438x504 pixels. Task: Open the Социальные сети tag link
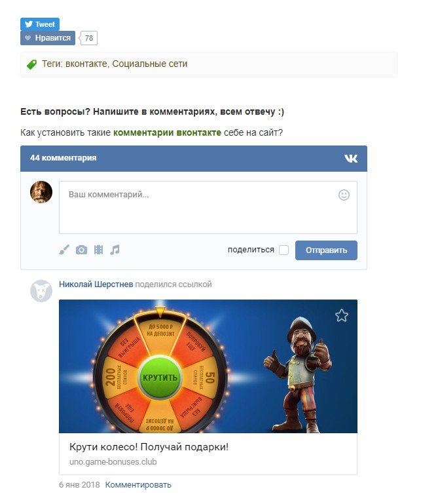coord(150,64)
